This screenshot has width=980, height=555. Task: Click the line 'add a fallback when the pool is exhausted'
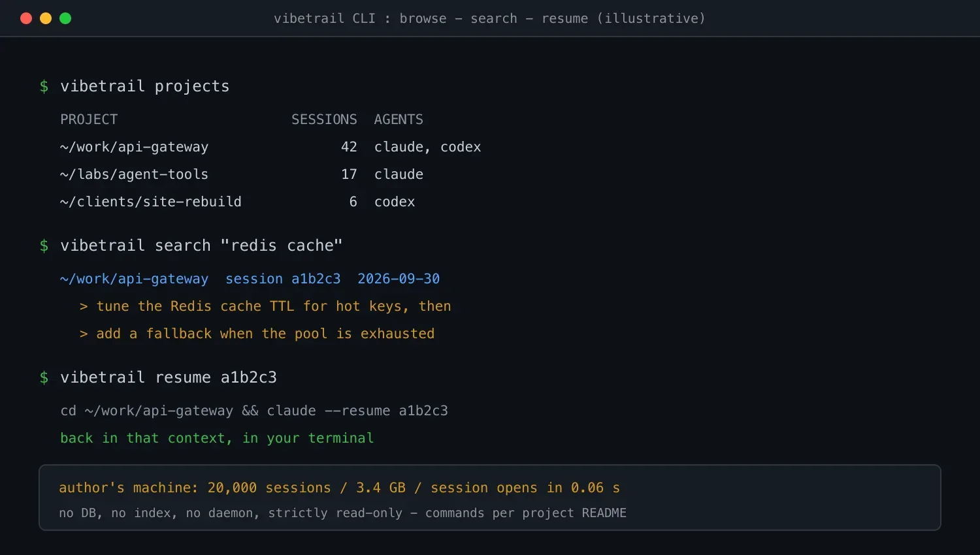point(257,334)
